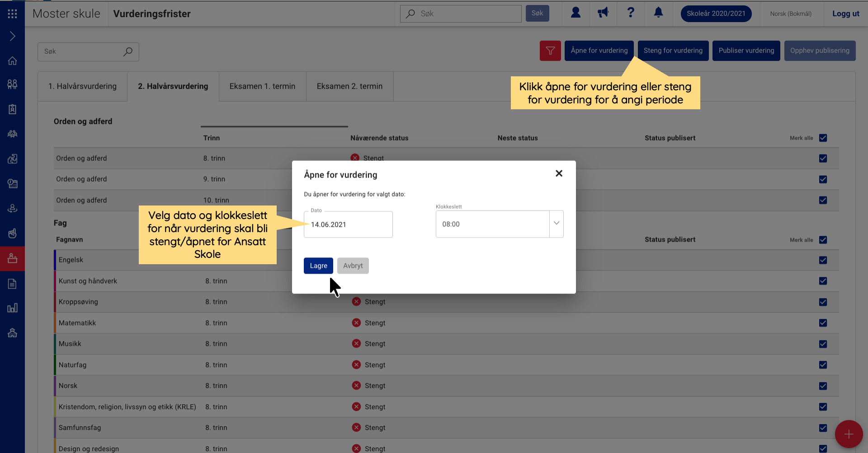Open the megaphone announcements icon
The height and width of the screenshot is (453, 868).
click(x=603, y=13)
